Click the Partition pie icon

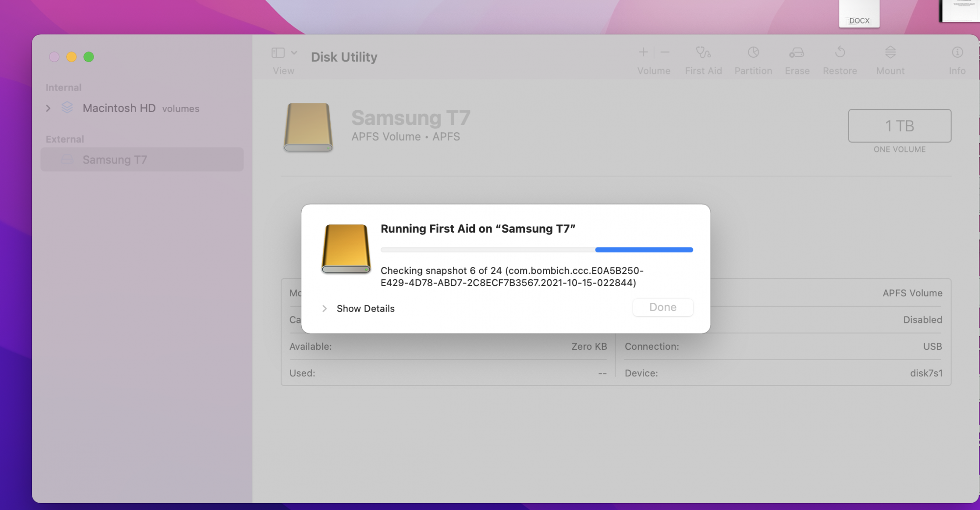tap(753, 52)
